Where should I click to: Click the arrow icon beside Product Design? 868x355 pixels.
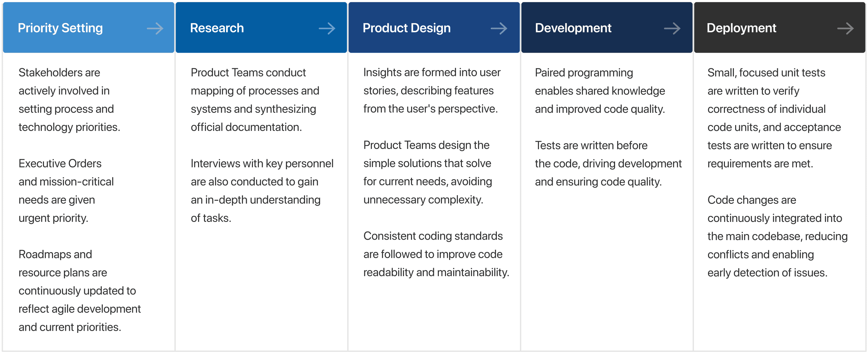(x=499, y=28)
